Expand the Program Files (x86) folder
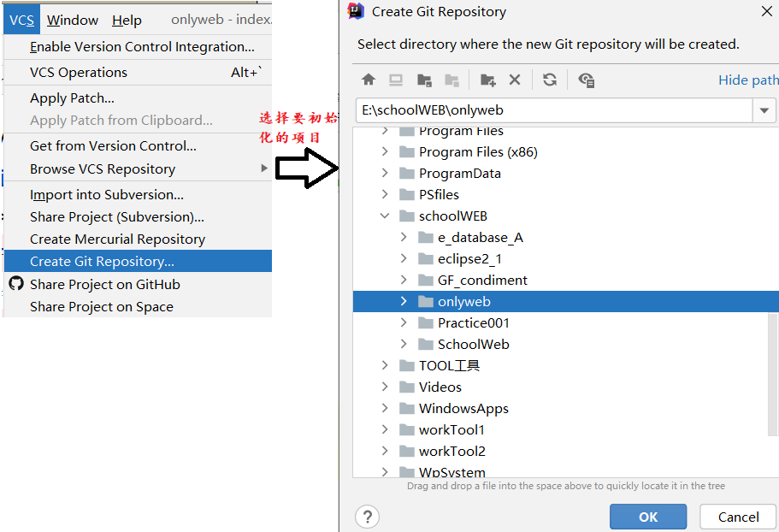779x532 pixels. pyautogui.click(x=385, y=151)
